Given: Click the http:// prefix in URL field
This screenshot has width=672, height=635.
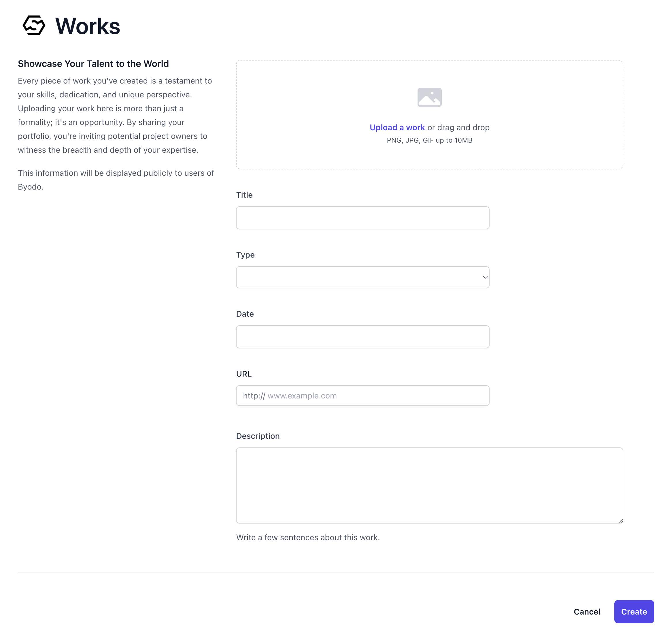Looking at the screenshot, I should (x=254, y=396).
